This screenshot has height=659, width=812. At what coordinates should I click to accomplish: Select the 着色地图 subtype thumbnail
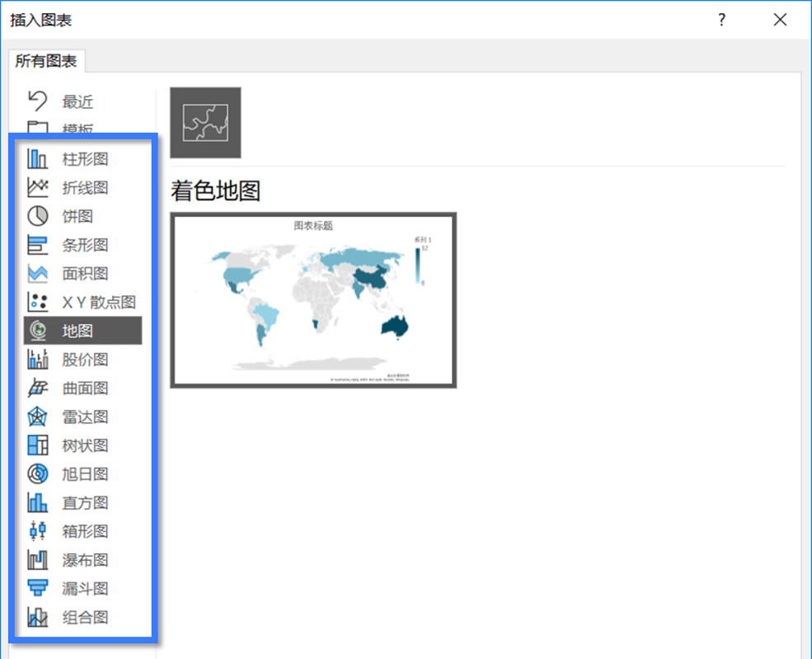pyautogui.click(x=204, y=120)
